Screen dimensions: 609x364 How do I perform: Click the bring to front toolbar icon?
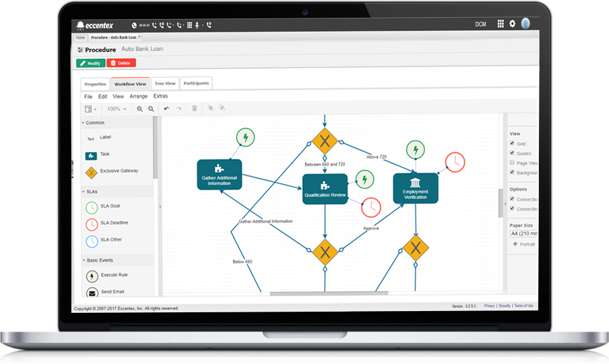[x=211, y=108]
